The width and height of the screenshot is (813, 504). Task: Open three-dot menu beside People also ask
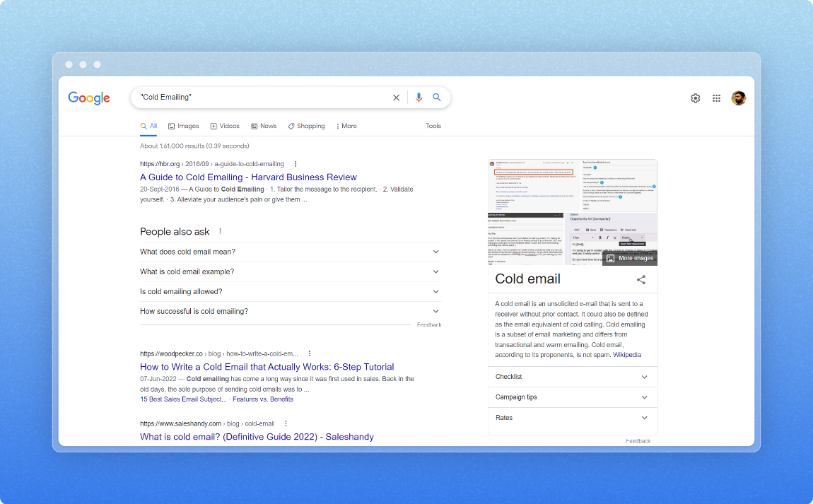point(220,232)
